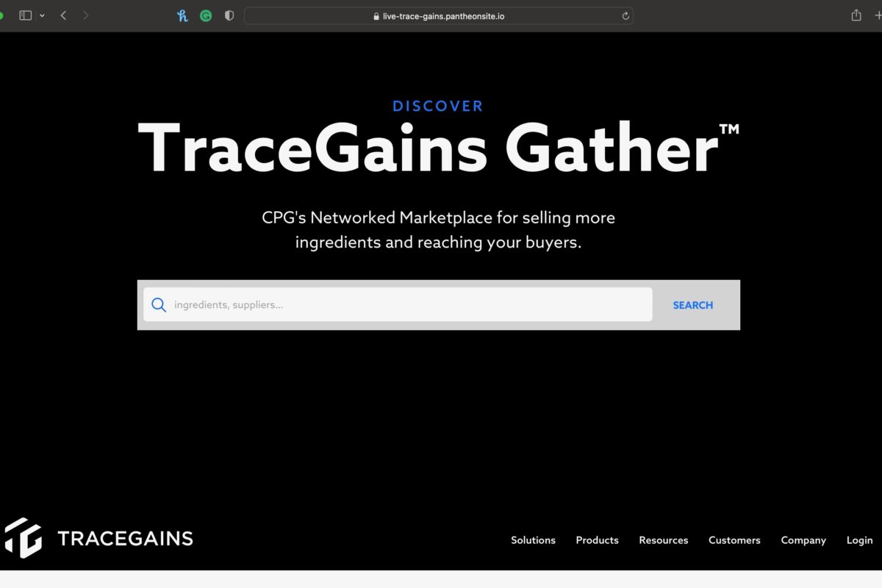Viewport: 882px width, 588px height.
Task: Click the privacy shield icon
Action: coord(229,15)
